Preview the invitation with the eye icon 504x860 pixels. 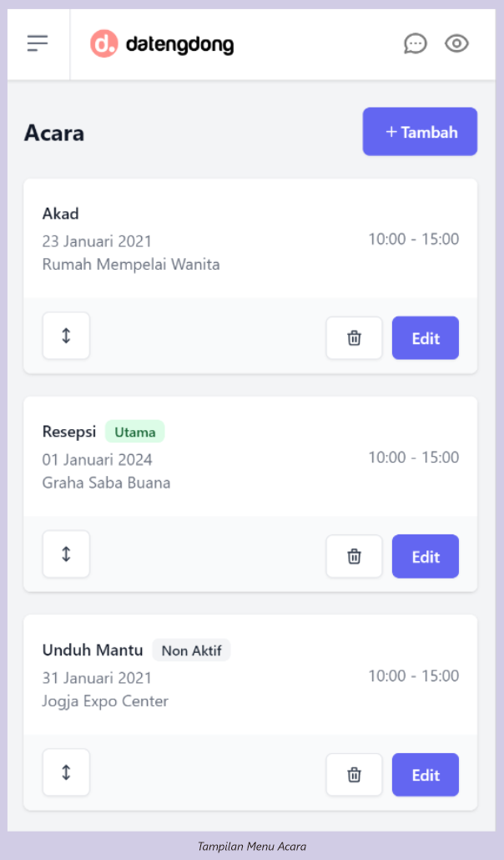(x=456, y=43)
